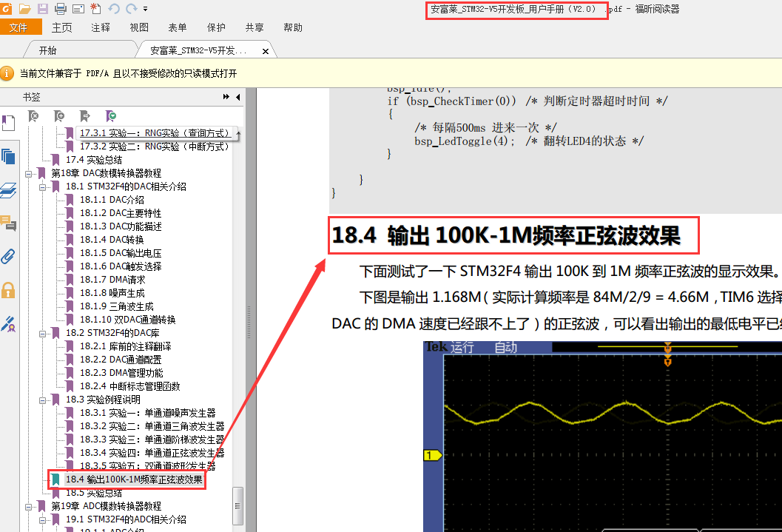Viewport: 782px width, 532px height.
Task: Collapse the 18.1 STM32F4的DAC相关介绍 node
Action: (x=42, y=187)
